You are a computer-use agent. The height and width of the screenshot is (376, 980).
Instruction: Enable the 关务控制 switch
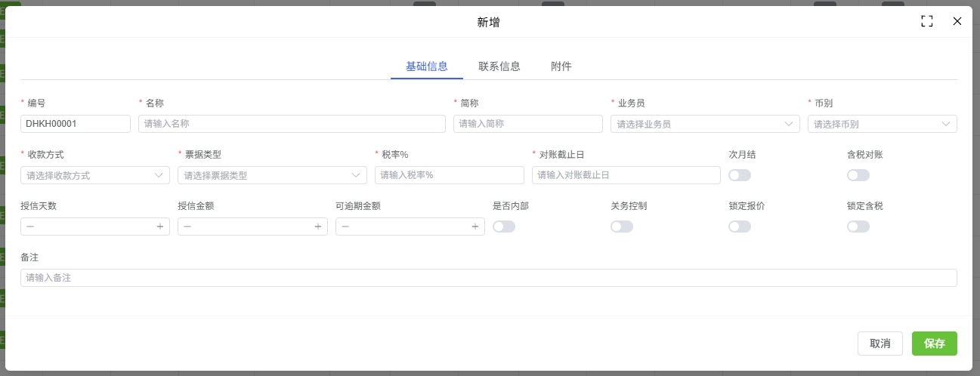pyautogui.click(x=622, y=227)
